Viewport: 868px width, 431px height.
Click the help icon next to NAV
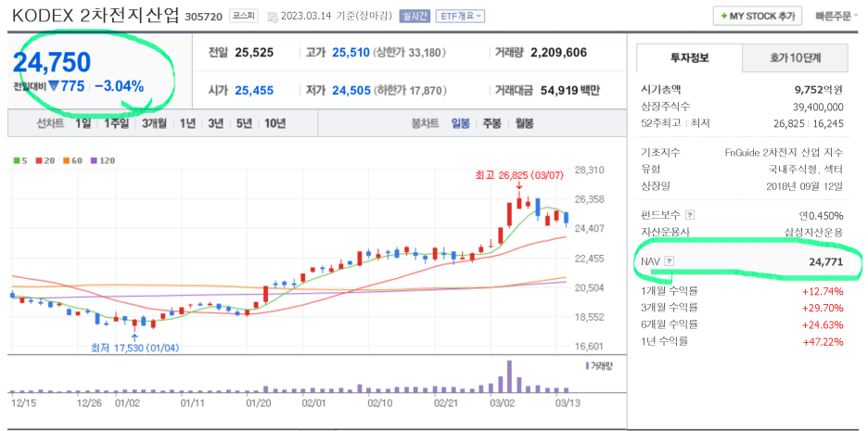point(670,261)
